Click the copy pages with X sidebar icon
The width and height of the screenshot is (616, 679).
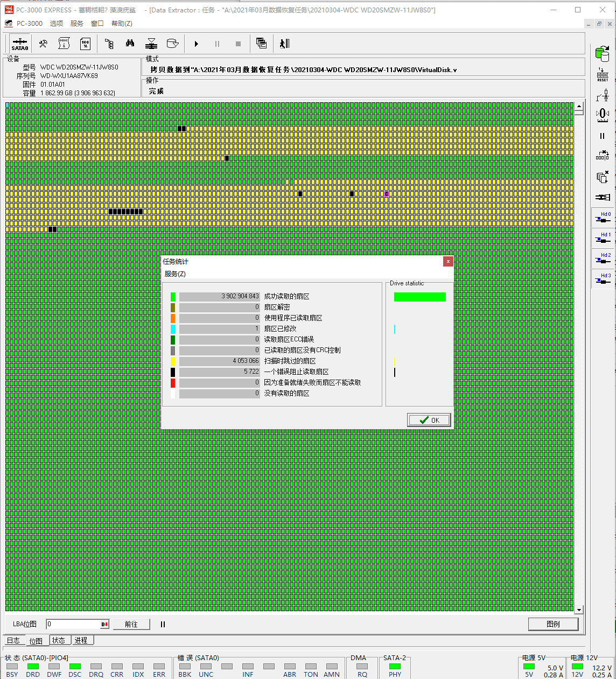pyautogui.click(x=603, y=176)
